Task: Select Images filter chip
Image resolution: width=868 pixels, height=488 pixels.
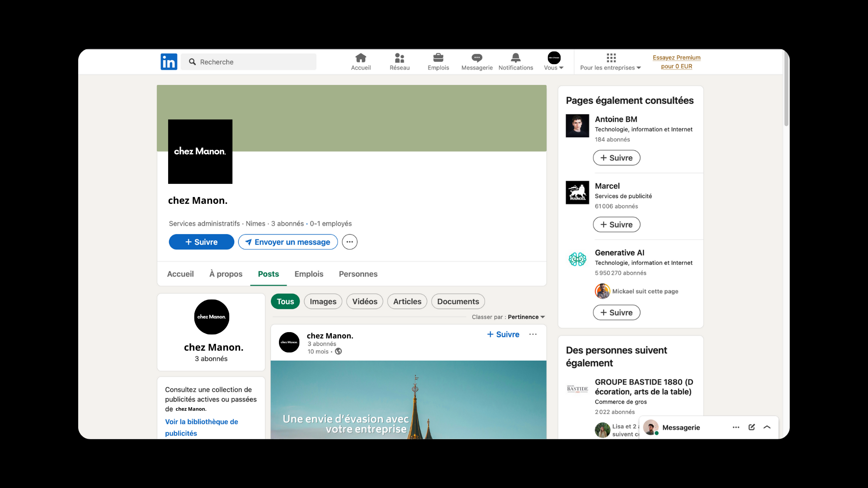Action: coord(323,301)
